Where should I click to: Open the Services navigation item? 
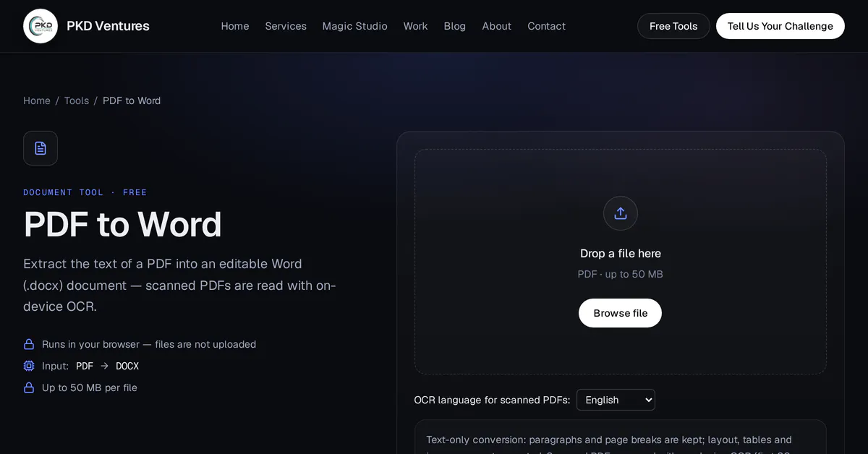[x=286, y=26]
